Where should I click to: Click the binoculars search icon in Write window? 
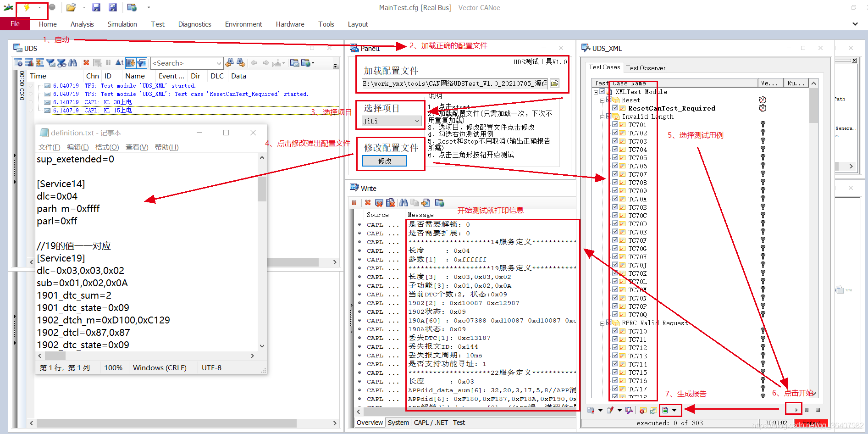[x=404, y=202]
